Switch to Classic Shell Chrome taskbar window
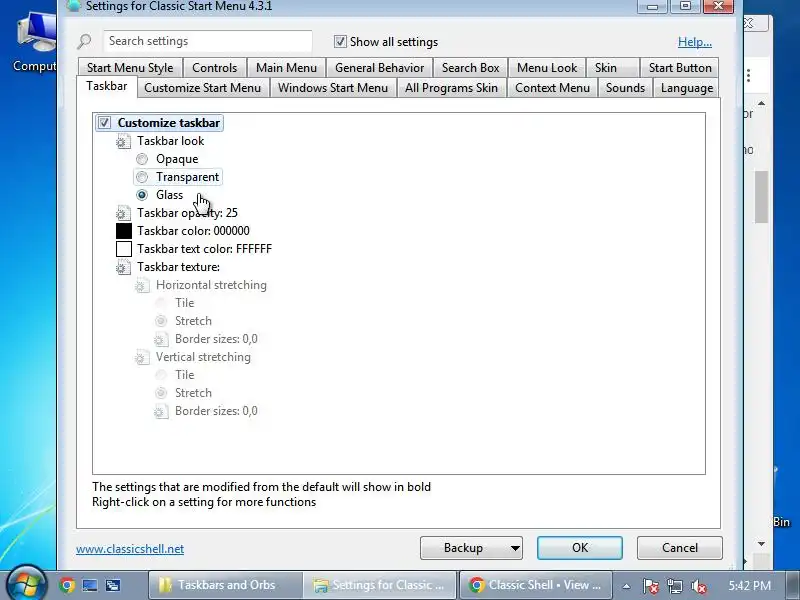The height and width of the screenshot is (600, 800). tap(536, 585)
